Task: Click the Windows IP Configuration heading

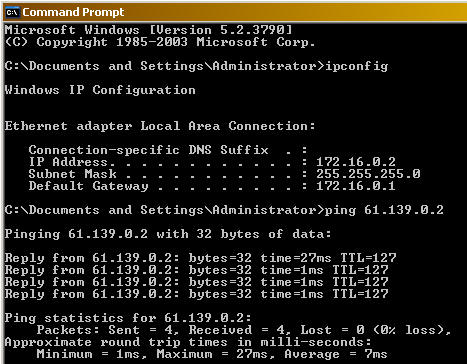Action: click(100, 90)
